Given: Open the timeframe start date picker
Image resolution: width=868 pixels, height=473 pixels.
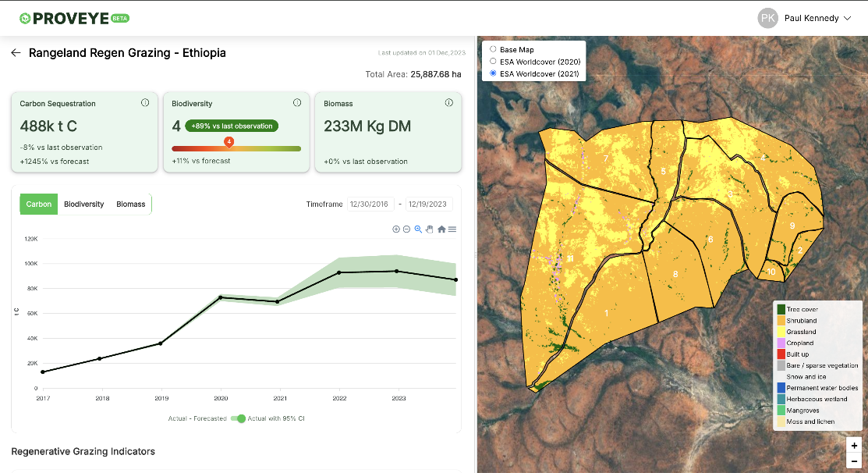Looking at the screenshot, I should (370, 204).
